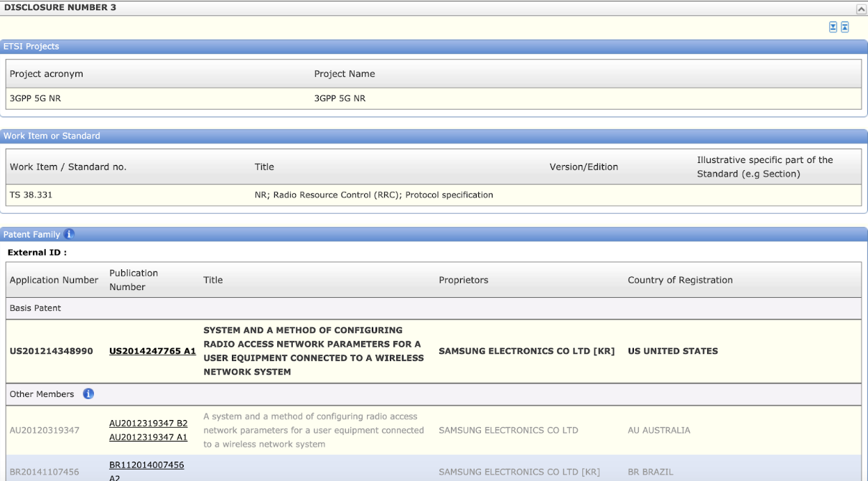This screenshot has height=481, width=868.
Task: Click the Proprietors column header
Action: [x=464, y=280]
